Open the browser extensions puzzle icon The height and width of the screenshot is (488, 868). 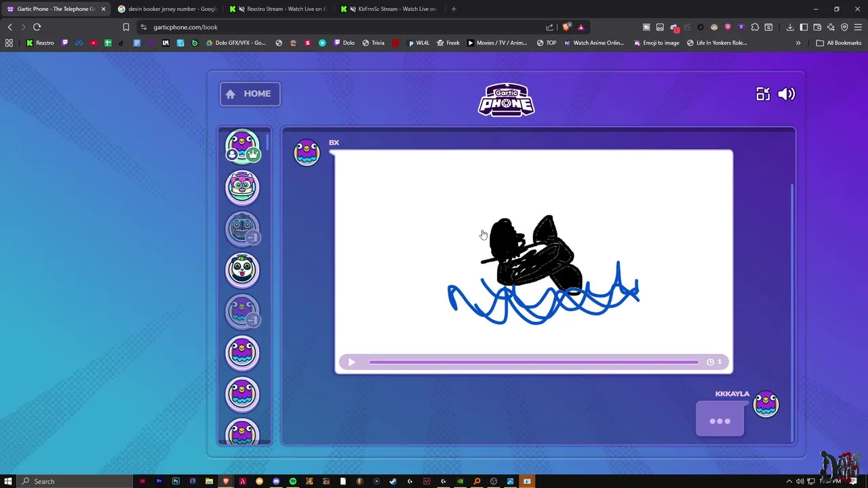pyautogui.click(x=755, y=27)
